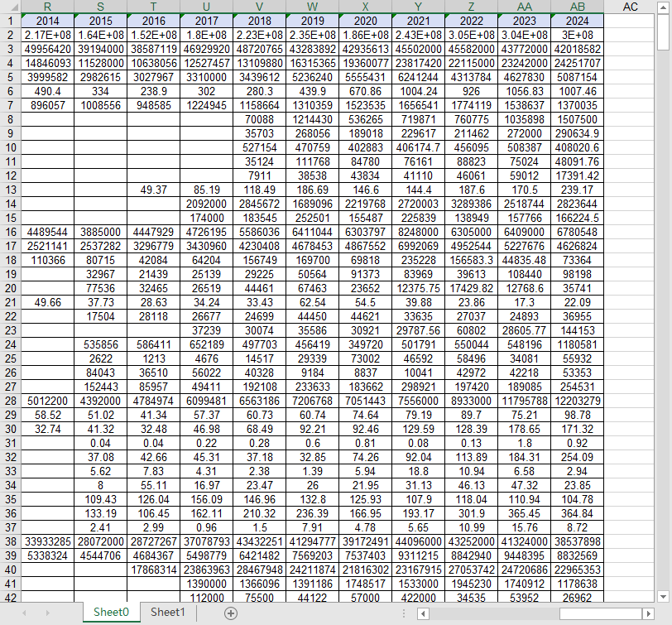
Task: Select column S header
Action: (101, 7)
